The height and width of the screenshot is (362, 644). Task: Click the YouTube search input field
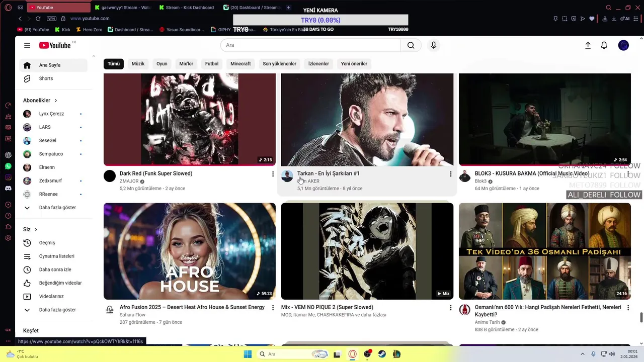tap(310, 45)
